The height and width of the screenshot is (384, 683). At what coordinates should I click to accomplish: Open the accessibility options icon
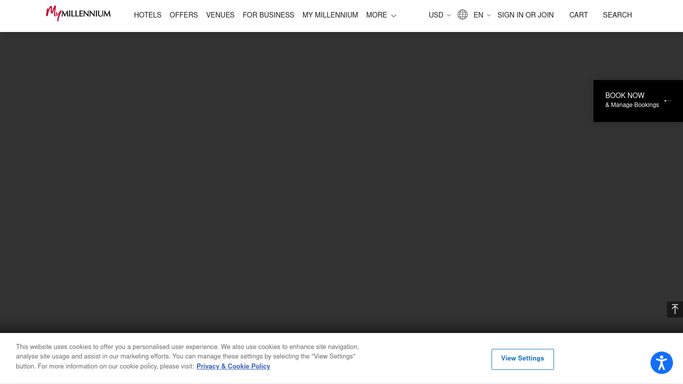click(x=662, y=363)
